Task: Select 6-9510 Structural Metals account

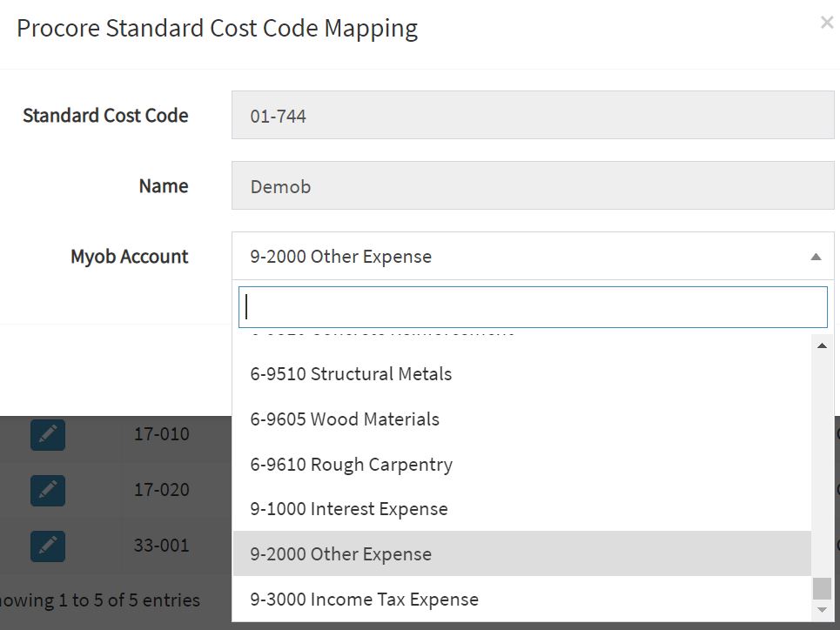Action: 351,374
